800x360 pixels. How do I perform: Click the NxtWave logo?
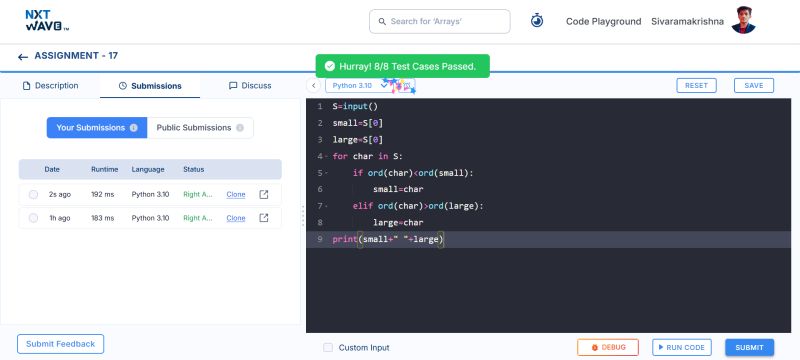pyautogui.click(x=47, y=20)
